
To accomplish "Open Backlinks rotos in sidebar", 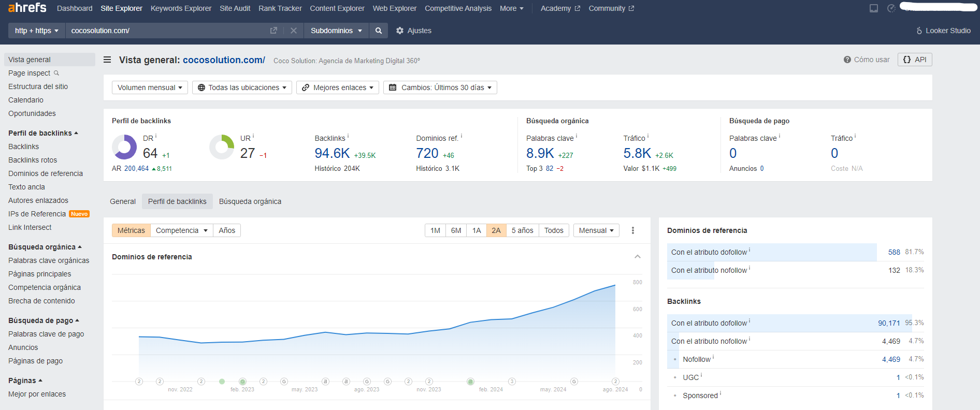I will 33,160.
